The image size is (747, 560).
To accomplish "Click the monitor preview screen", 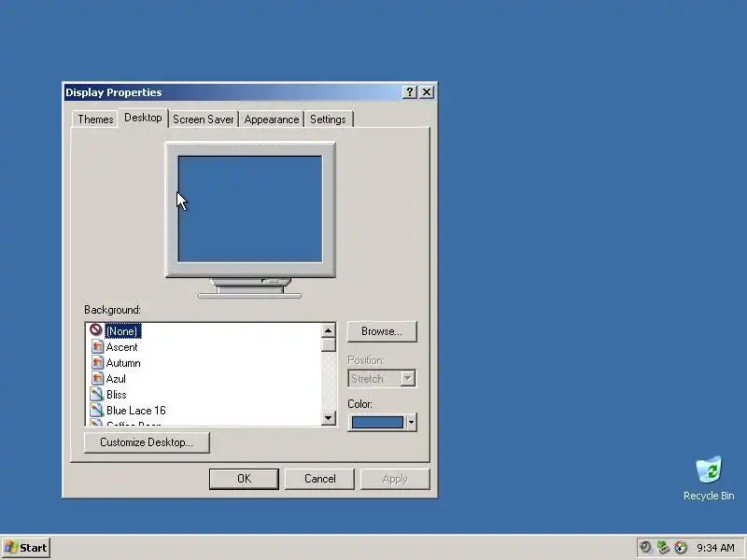I will point(250,209).
